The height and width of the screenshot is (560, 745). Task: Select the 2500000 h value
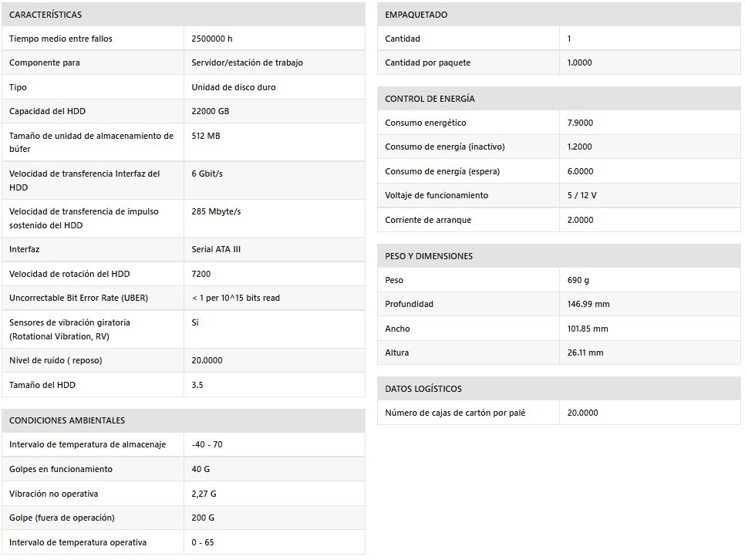[212, 39]
